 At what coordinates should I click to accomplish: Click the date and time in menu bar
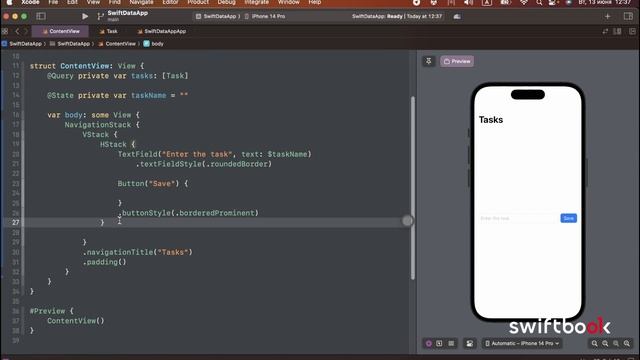605,2
